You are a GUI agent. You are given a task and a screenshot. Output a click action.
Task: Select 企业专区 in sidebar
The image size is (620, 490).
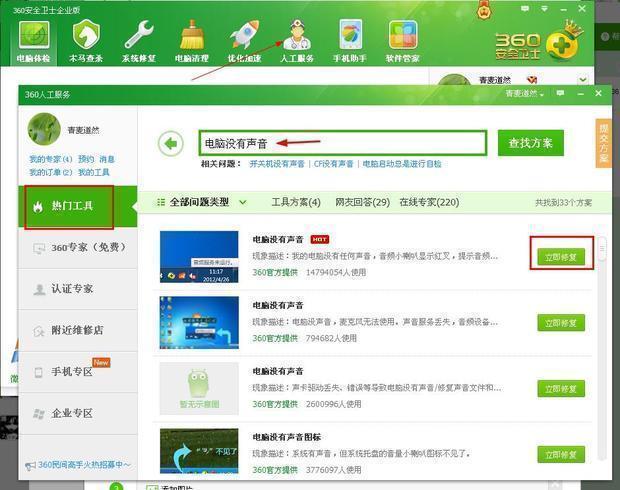78,413
